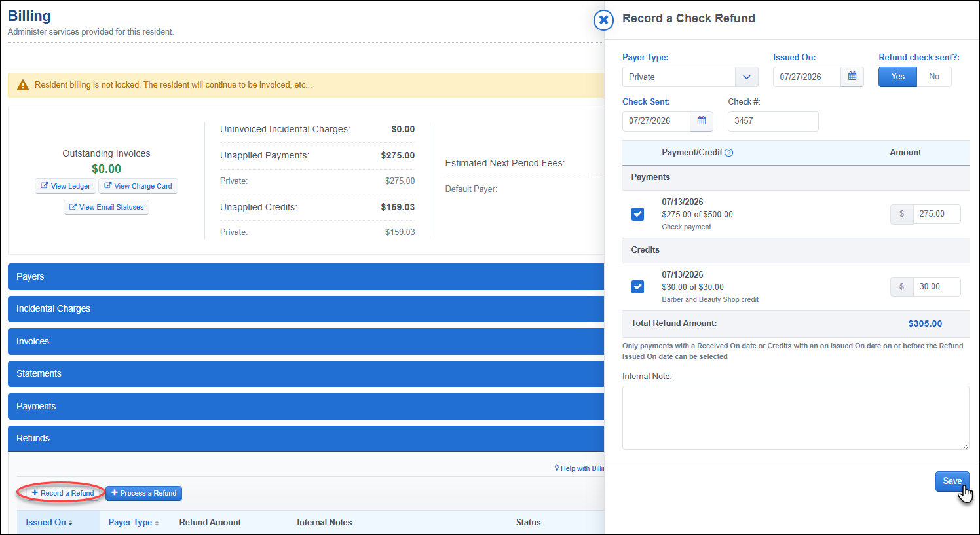Click the Process a Refund button

pyautogui.click(x=144, y=493)
